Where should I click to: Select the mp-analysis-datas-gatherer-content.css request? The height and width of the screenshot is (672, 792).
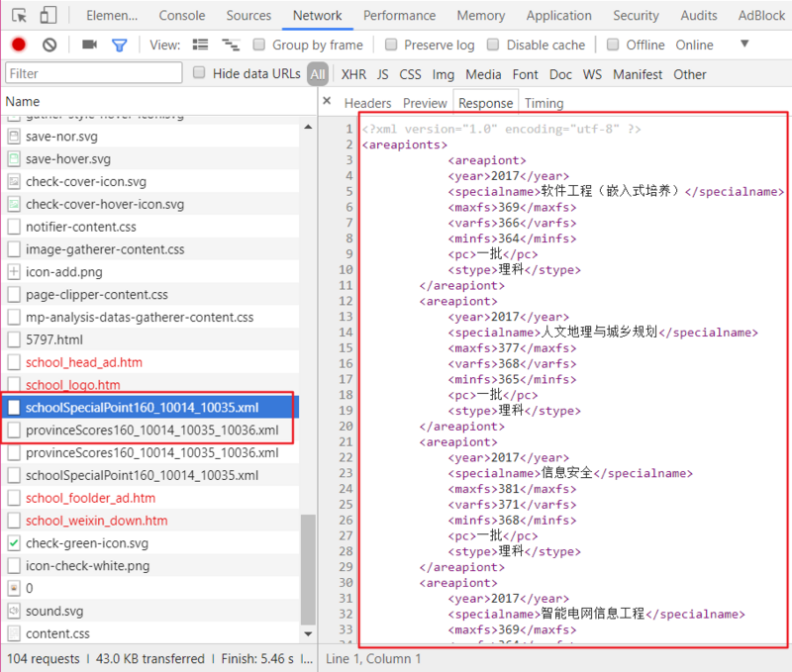(150, 317)
